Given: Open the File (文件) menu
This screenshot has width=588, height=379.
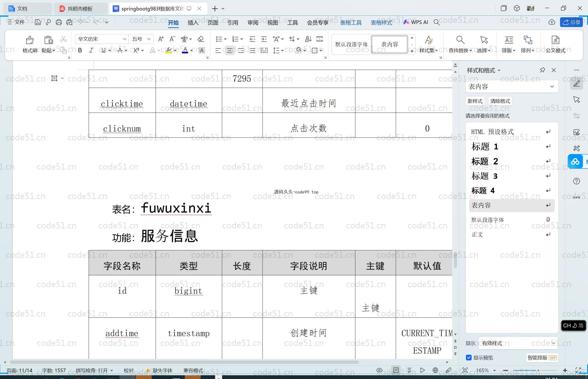Looking at the screenshot, I should [x=16, y=22].
